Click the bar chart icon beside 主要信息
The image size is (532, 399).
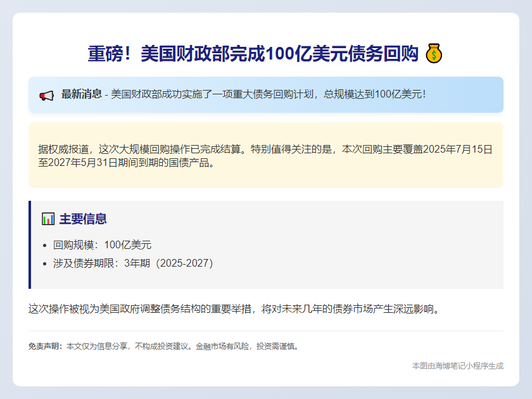click(x=48, y=219)
